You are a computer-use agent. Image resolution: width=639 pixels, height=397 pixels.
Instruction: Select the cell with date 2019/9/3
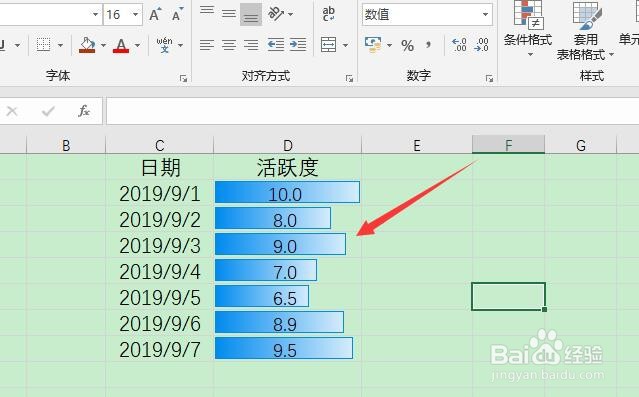(160, 245)
